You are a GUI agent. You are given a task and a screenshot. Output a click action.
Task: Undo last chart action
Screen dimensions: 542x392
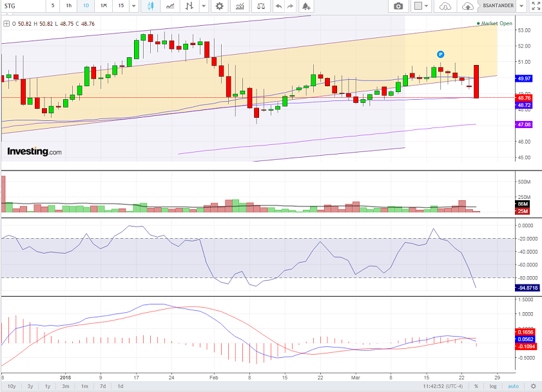tap(278, 6)
